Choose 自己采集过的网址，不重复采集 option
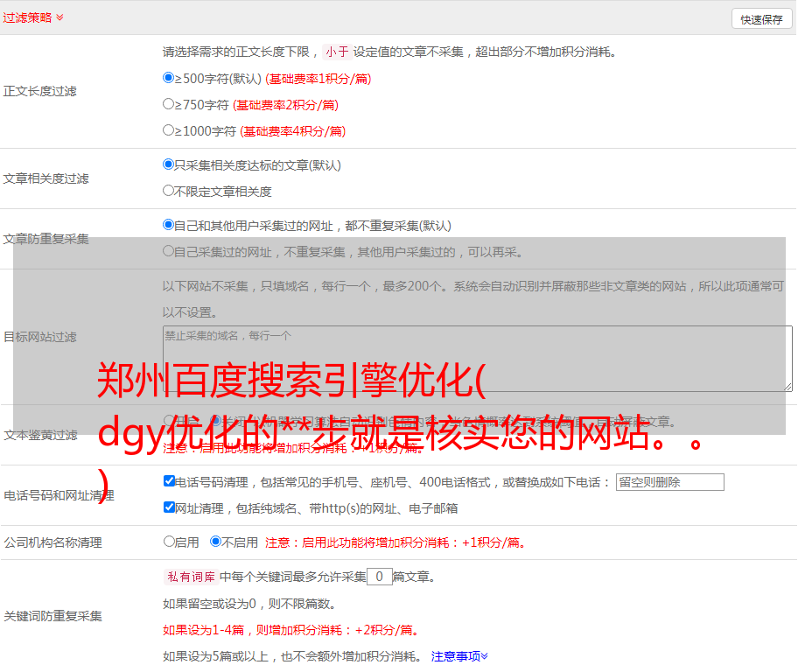This screenshot has width=798, height=672. [168, 251]
